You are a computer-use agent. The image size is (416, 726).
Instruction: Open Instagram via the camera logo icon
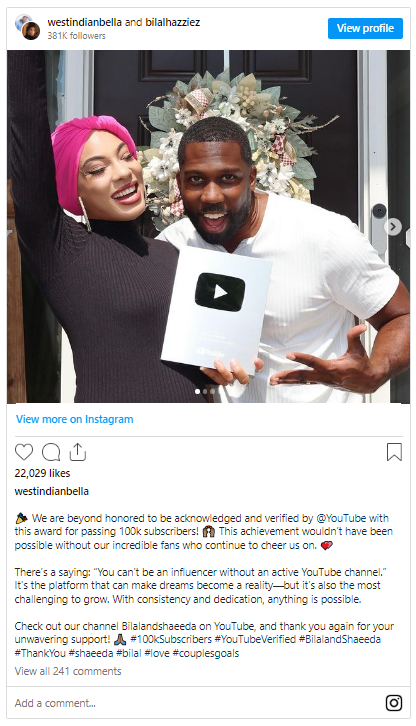coord(394,703)
